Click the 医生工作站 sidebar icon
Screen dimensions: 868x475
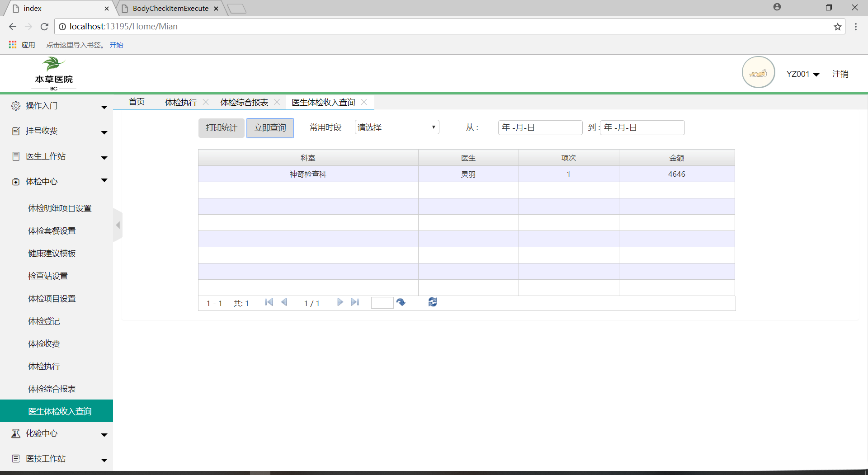coord(16,156)
